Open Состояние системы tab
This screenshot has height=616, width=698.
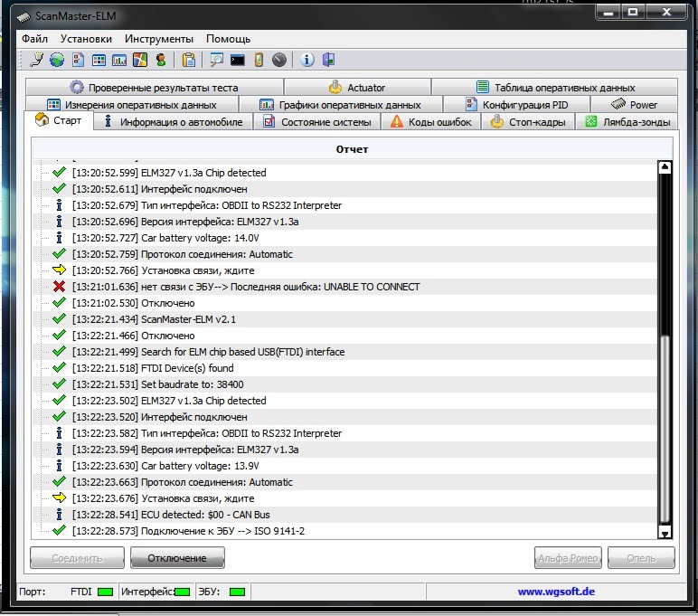316,121
